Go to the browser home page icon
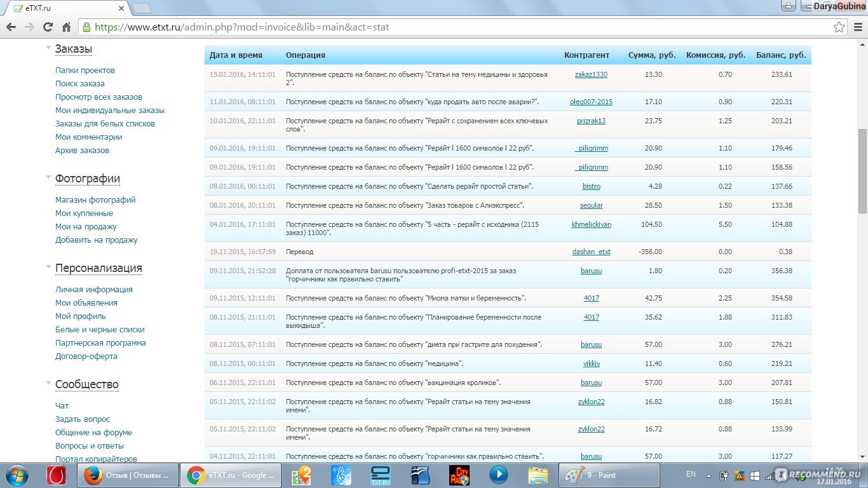Screen dimensions: 868x488 tap(66, 27)
